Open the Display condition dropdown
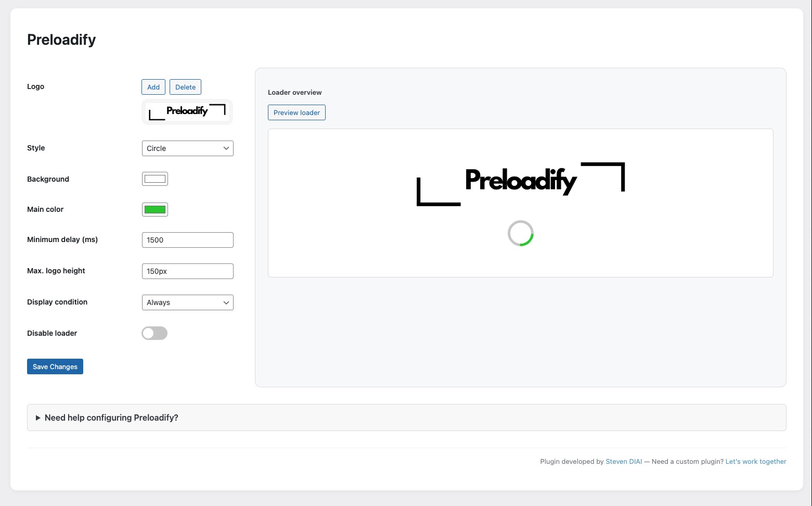This screenshot has height=506, width=812. pos(187,302)
